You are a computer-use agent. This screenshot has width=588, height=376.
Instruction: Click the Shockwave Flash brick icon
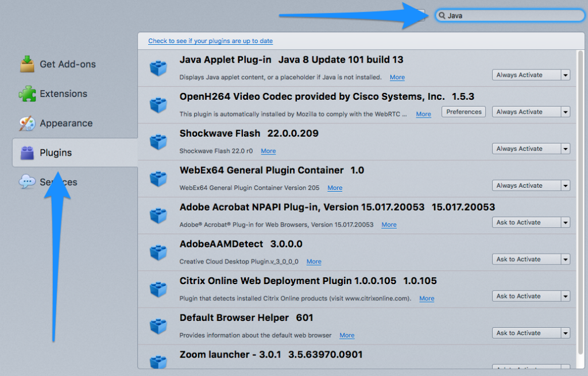(158, 142)
